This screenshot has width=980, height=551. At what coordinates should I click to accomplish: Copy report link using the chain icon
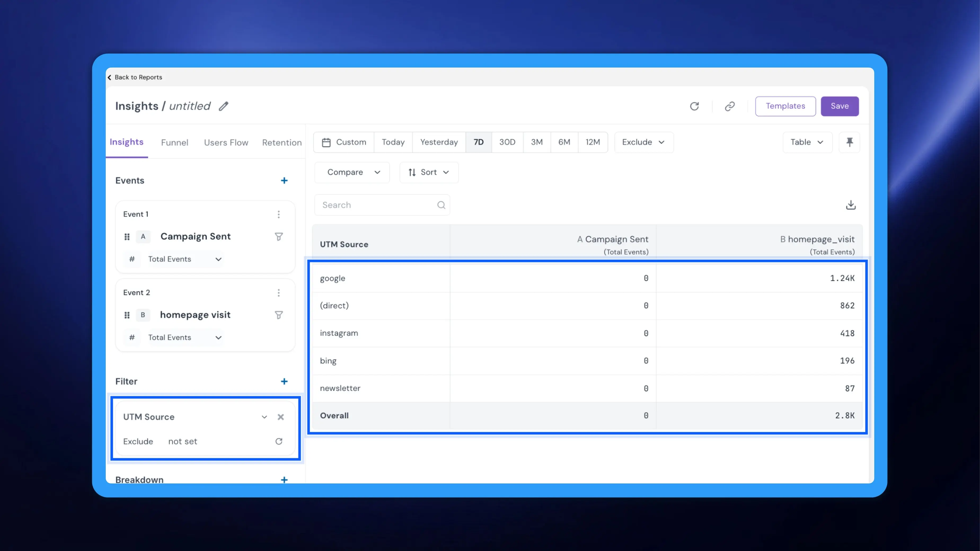[x=729, y=106]
